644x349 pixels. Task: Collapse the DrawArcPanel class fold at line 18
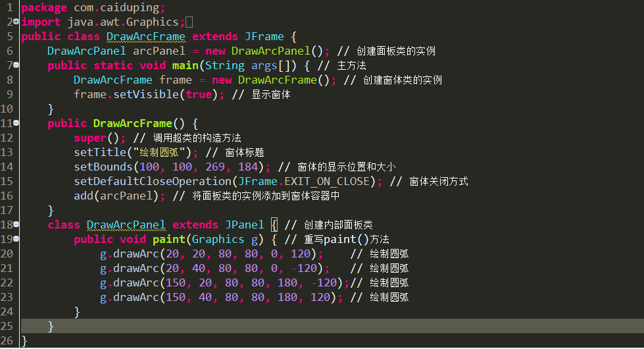[x=16, y=224]
